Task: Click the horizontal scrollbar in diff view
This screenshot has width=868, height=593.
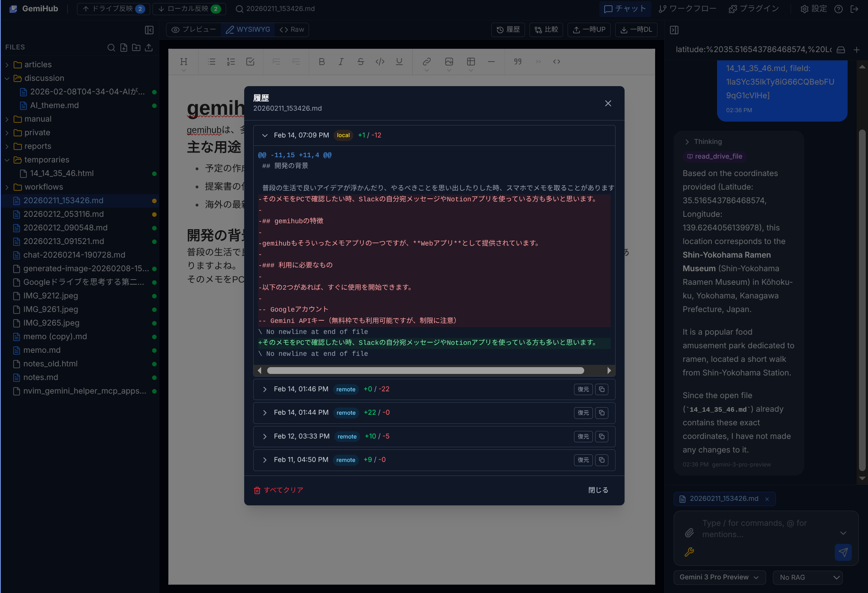Action: (425, 371)
